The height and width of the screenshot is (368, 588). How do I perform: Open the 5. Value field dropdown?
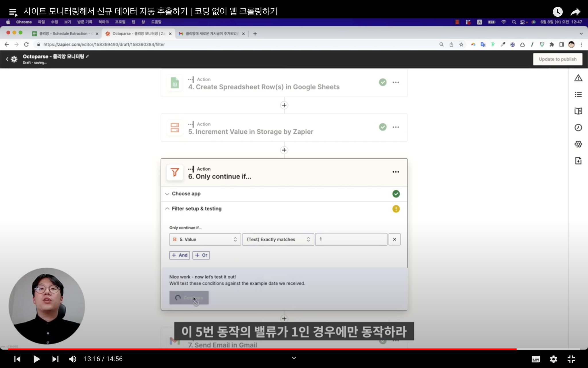click(205, 239)
